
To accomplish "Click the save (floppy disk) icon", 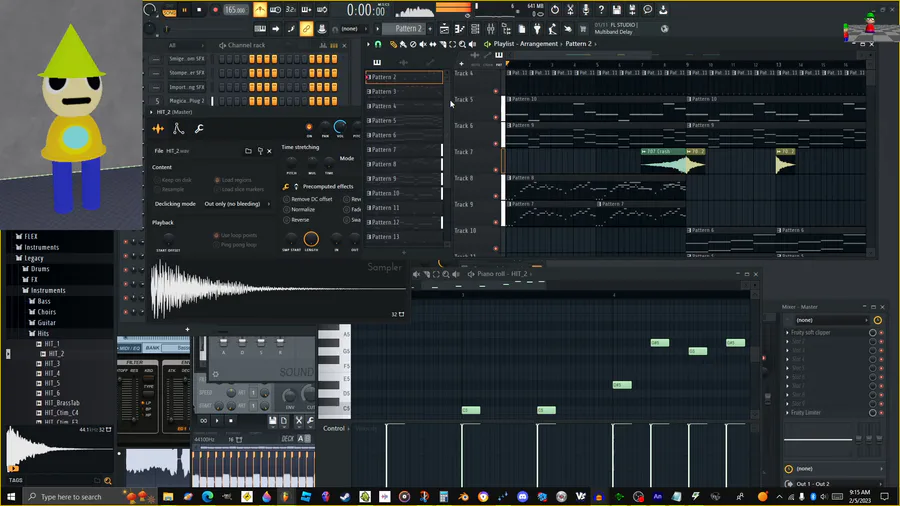I will pos(616,10).
